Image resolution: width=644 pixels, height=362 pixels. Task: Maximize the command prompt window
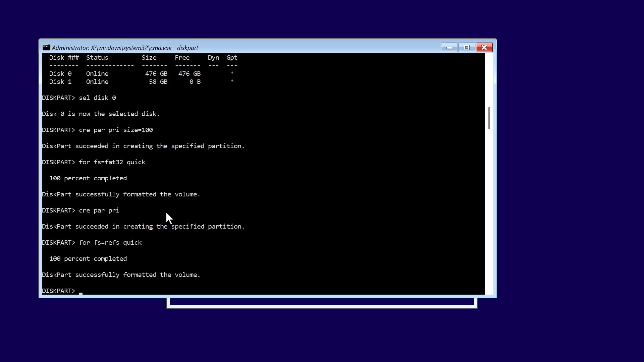tap(467, 48)
